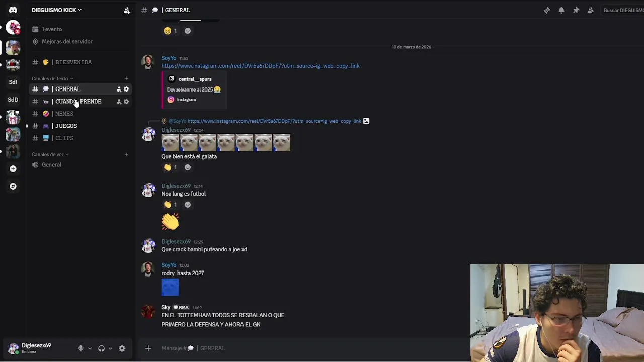Show the member list icon
Image resolution: width=644 pixels, height=362 pixels.
pos(591,10)
